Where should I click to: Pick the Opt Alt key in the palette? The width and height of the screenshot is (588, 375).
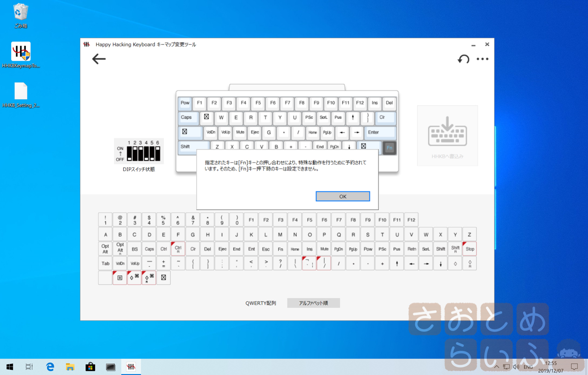pos(105,249)
